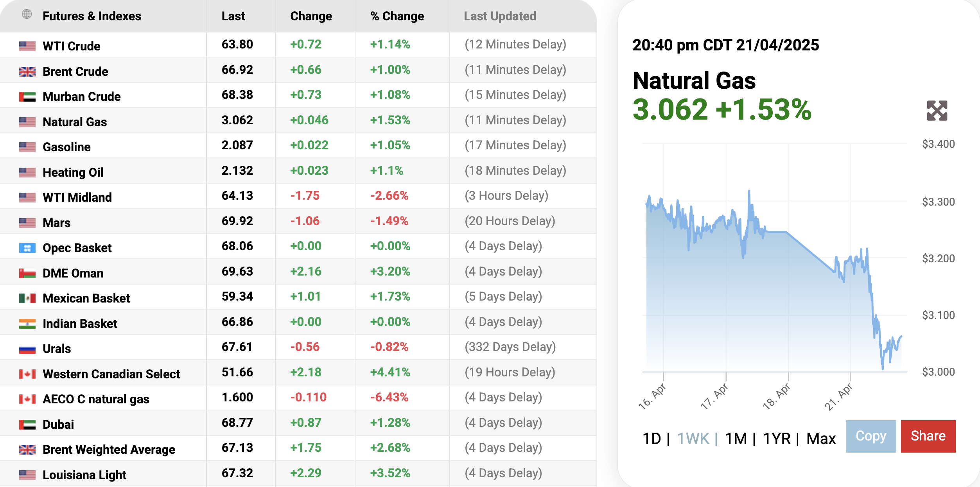Click the US flag next to WTI Crude
Viewport: 980px width, 487px height.
(27, 46)
